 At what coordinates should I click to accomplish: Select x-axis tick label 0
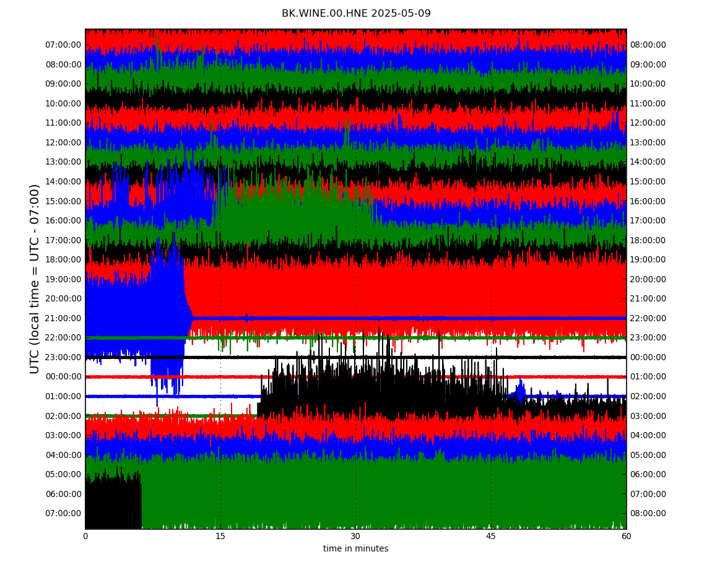(85, 536)
